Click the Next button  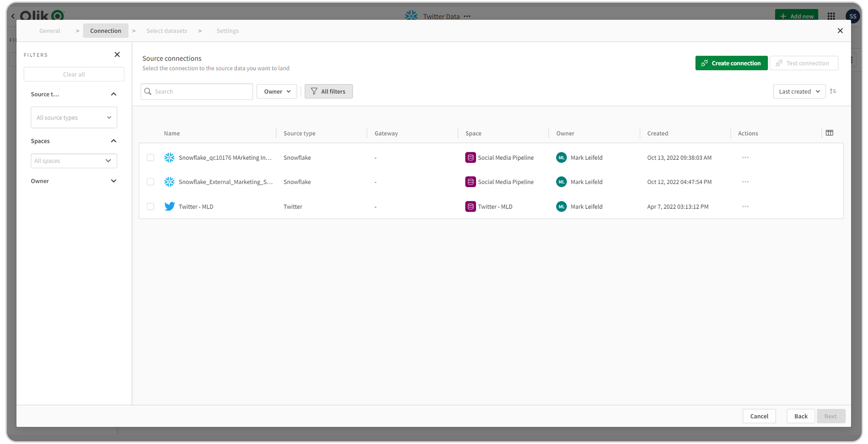pos(830,416)
